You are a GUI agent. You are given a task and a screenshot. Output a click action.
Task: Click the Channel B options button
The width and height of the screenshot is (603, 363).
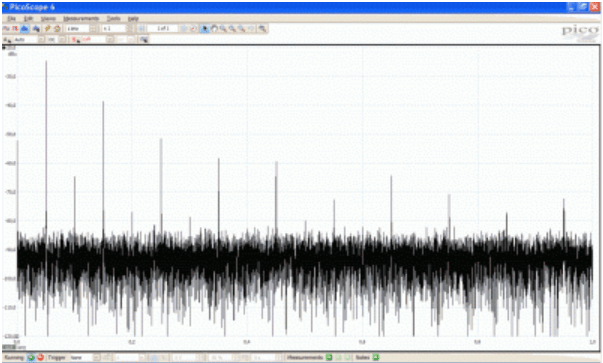(x=75, y=40)
